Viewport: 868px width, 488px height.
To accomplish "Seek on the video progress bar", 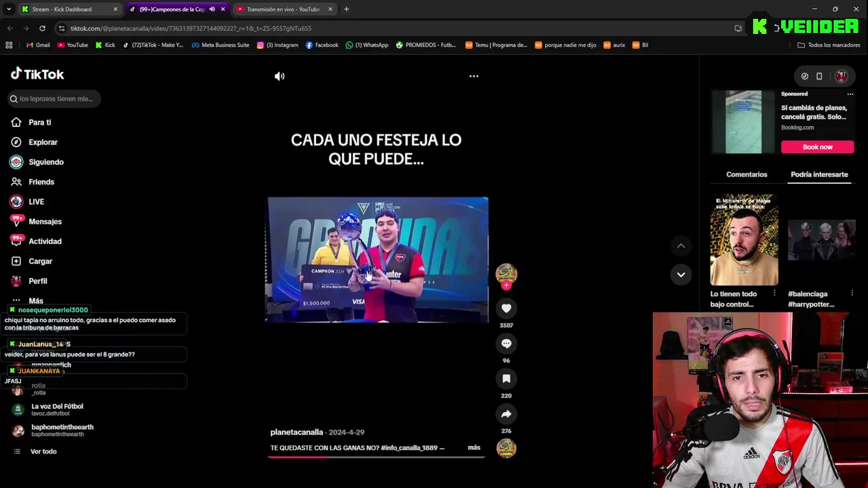I will click(376, 457).
